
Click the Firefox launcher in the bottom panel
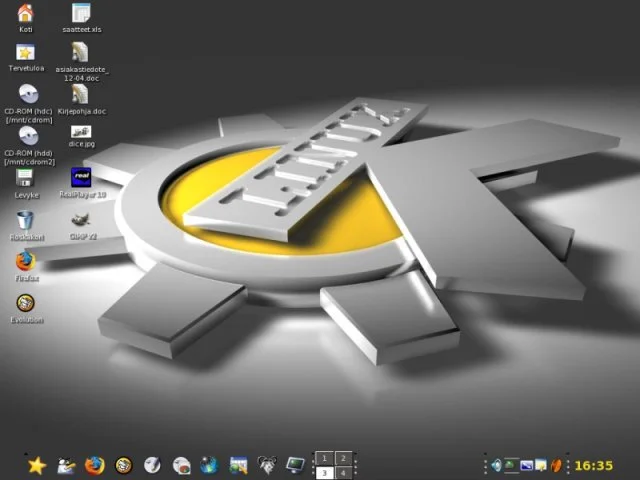95,465
